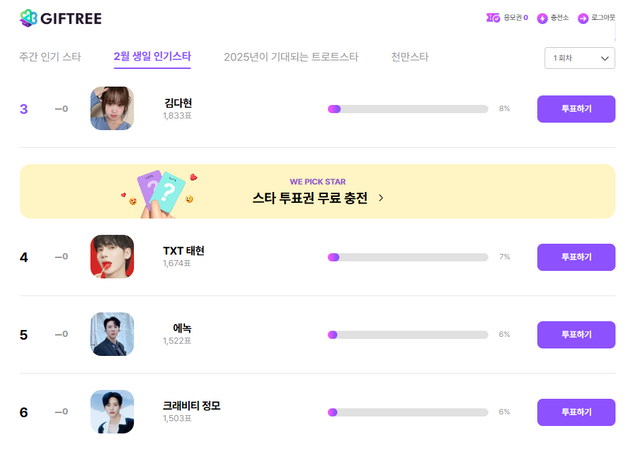Select 에녹's profile thumbnail

(x=112, y=334)
